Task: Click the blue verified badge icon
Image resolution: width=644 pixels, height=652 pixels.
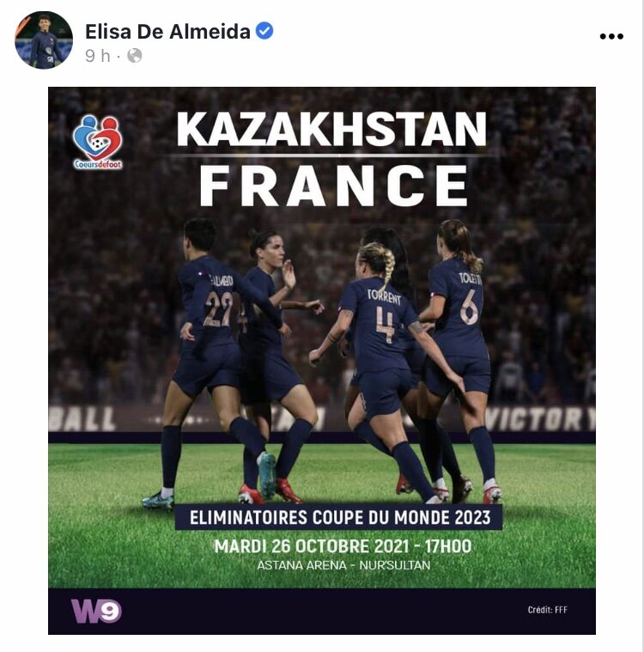Action: 264,31
